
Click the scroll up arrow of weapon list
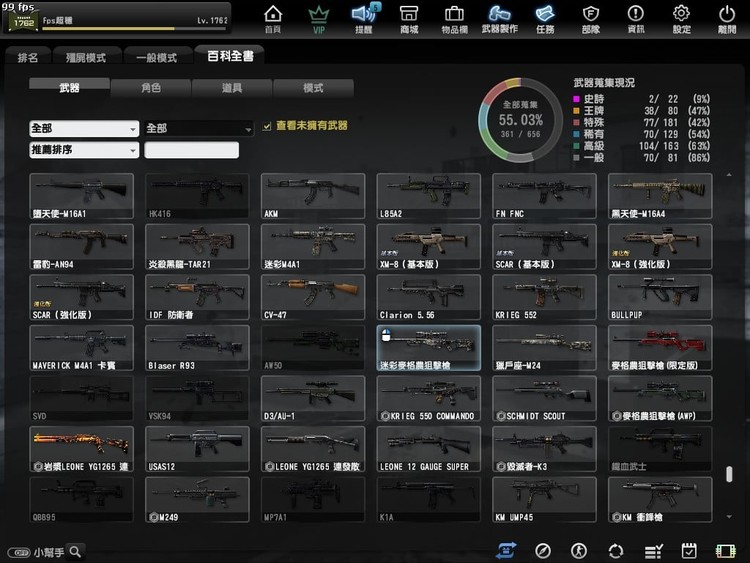pos(729,175)
